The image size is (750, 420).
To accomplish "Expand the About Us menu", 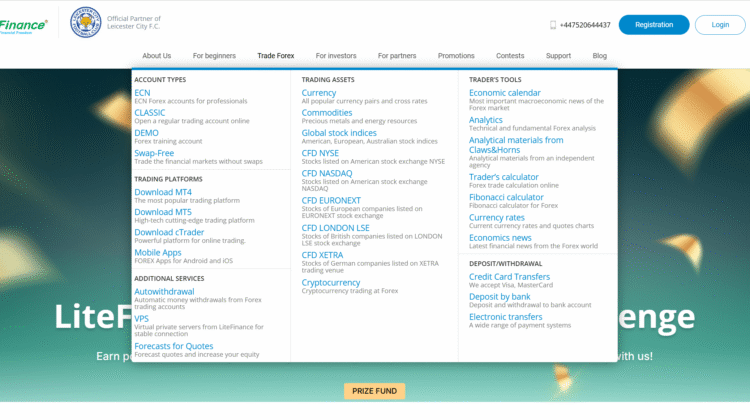I will pos(156,56).
